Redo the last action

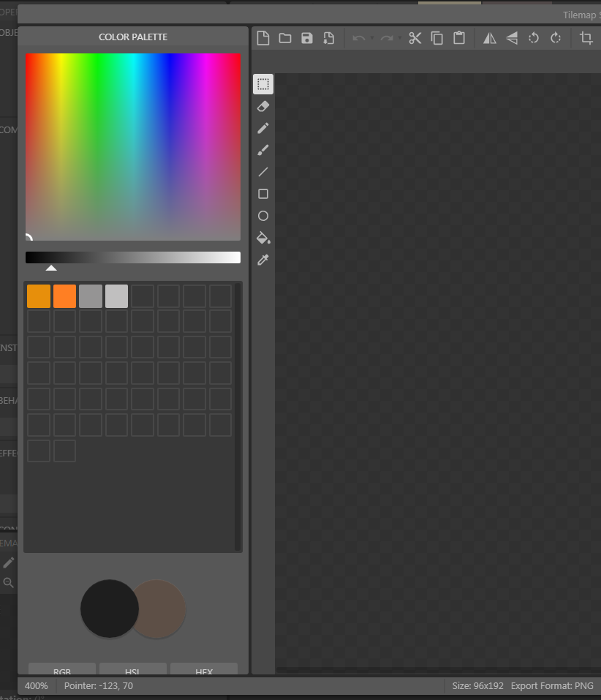click(x=386, y=38)
